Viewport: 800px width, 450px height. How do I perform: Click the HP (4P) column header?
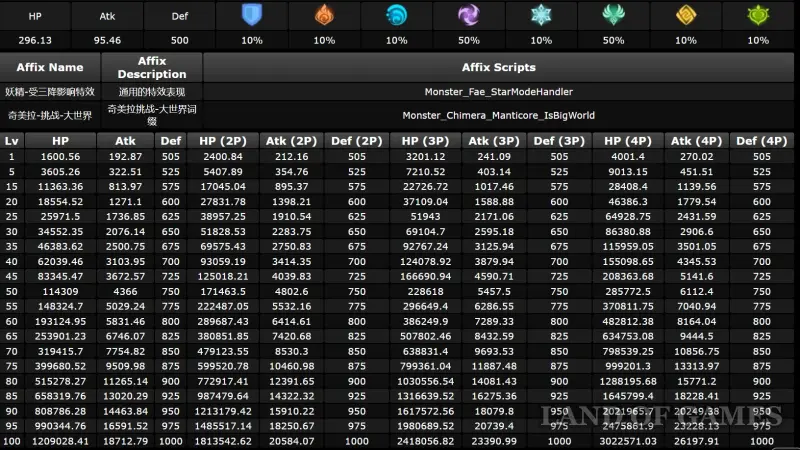coord(628,141)
